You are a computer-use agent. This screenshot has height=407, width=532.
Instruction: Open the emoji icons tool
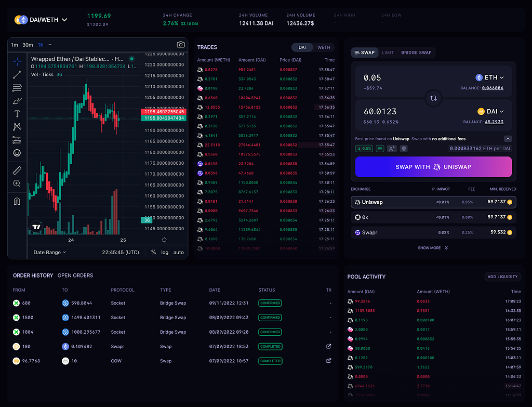(17, 153)
